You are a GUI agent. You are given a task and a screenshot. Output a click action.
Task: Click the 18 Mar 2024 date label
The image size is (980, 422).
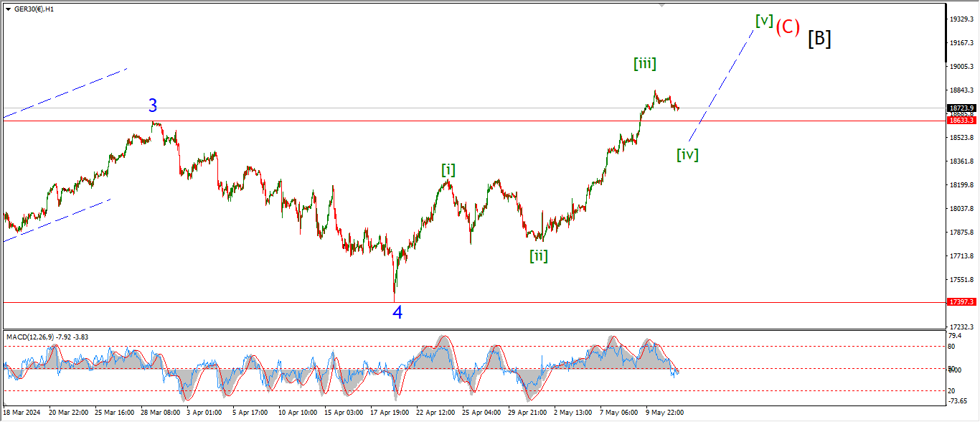(23, 413)
